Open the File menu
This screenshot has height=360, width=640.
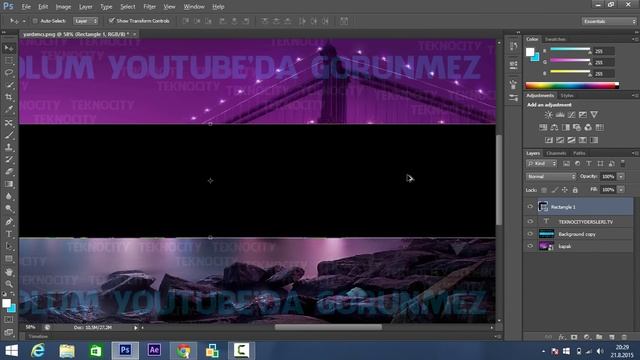point(26,7)
